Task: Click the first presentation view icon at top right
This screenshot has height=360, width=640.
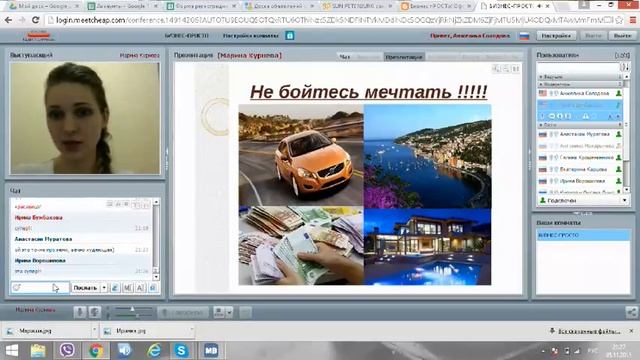Action: [x=496, y=69]
